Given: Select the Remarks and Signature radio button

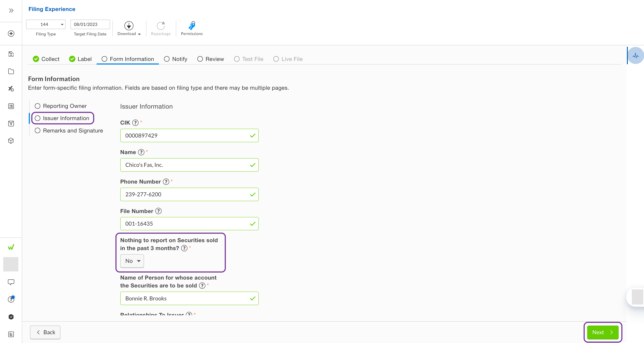Looking at the screenshot, I should click(38, 130).
